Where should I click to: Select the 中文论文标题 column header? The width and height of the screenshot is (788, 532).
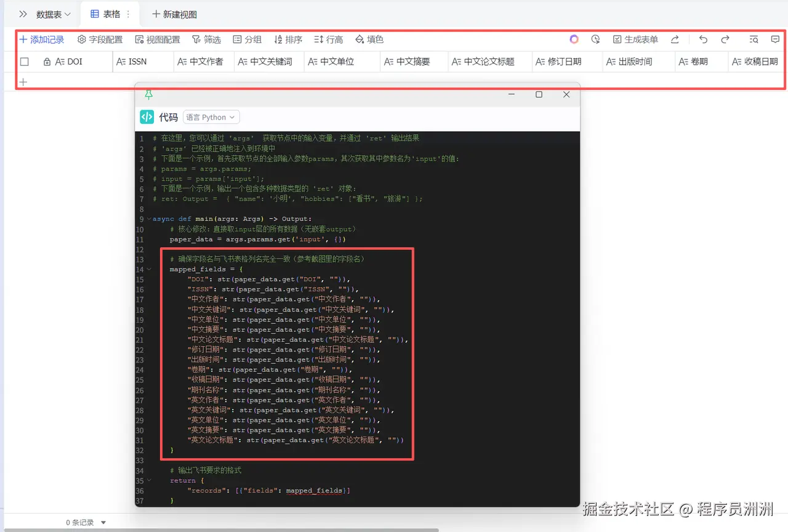coord(489,62)
